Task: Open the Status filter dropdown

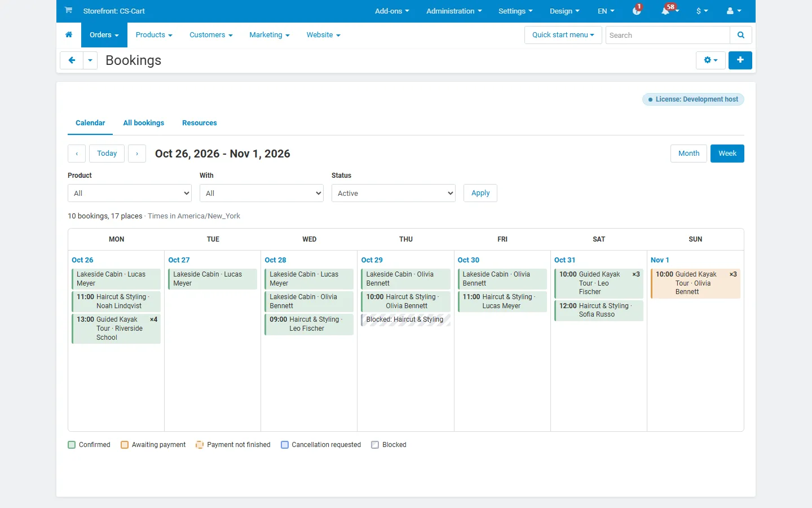Action: point(394,193)
